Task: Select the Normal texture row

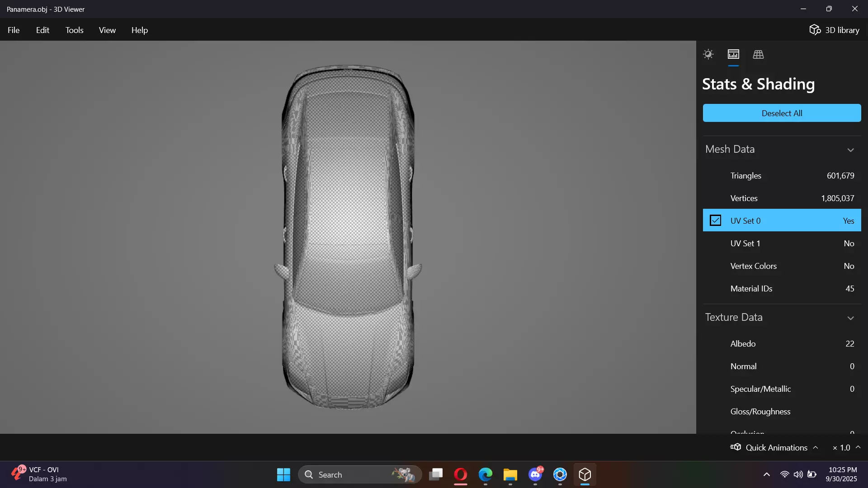Action: click(782, 366)
